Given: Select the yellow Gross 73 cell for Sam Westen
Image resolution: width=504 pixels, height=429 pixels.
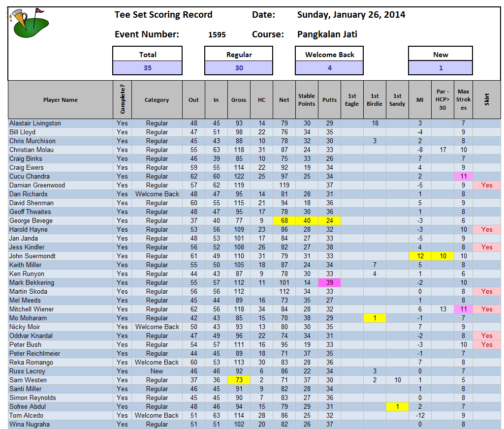Looking at the screenshot, I should [239, 380].
